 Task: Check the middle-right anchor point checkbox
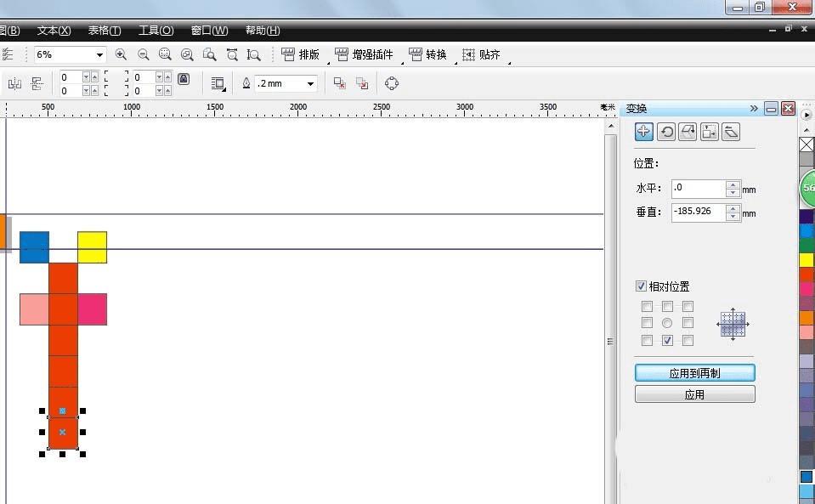tap(688, 323)
